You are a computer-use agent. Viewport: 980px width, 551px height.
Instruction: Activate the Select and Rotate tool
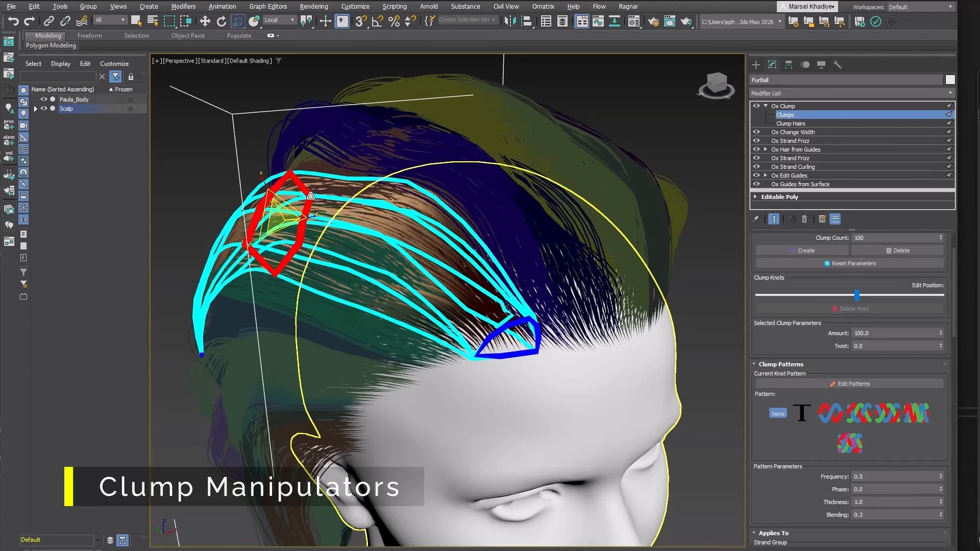[222, 21]
